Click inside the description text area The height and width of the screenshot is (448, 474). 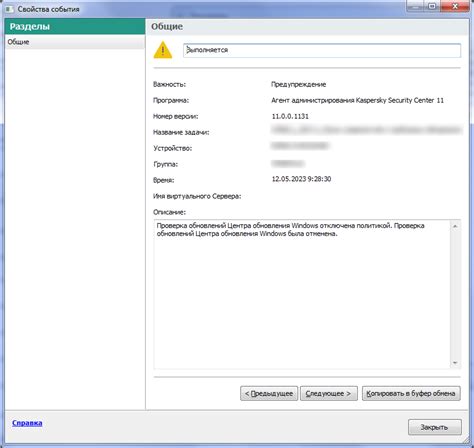tap(302, 294)
